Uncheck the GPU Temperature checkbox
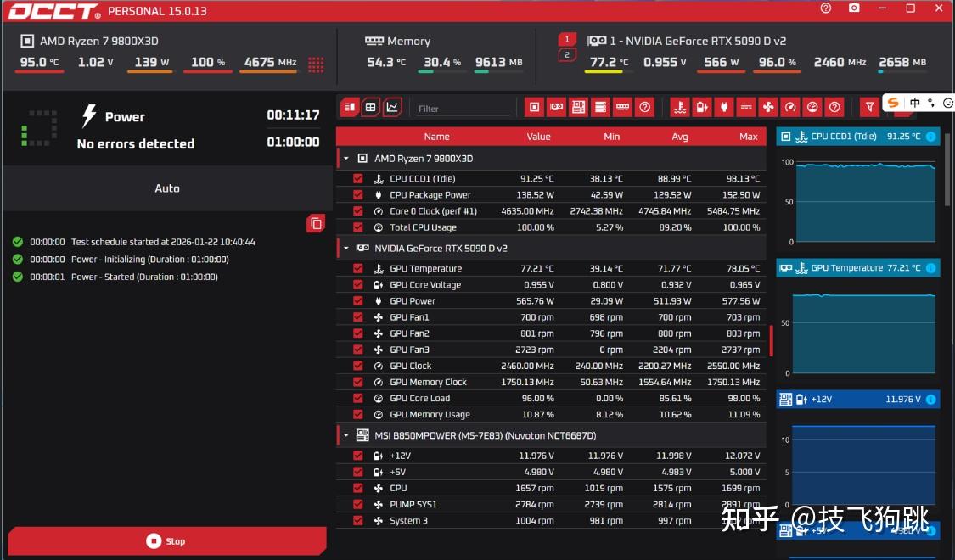This screenshot has width=955, height=560. [358, 268]
